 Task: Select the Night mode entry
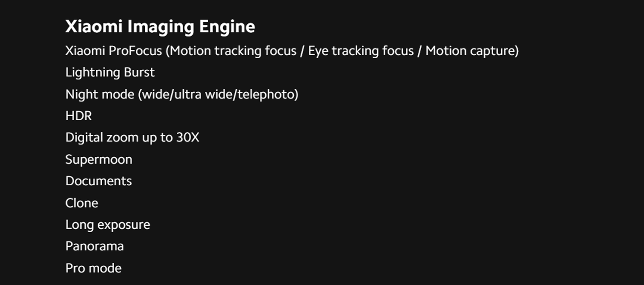point(182,94)
